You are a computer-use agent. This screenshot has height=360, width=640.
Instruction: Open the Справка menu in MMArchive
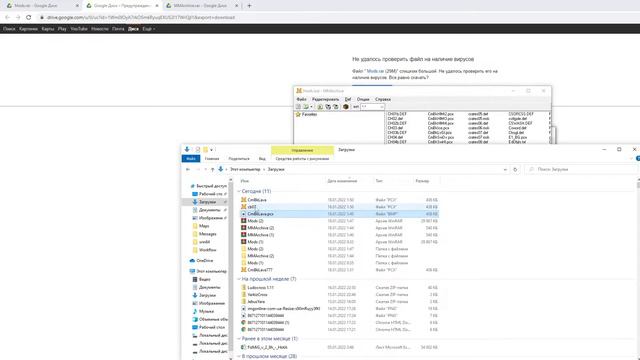pyautogui.click(x=382, y=99)
